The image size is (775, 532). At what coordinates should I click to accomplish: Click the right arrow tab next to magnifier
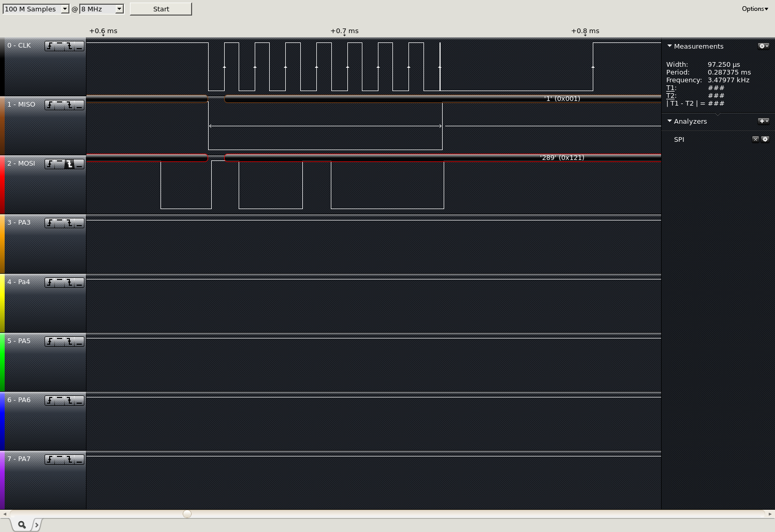pyautogui.click(x=36, y=525)
